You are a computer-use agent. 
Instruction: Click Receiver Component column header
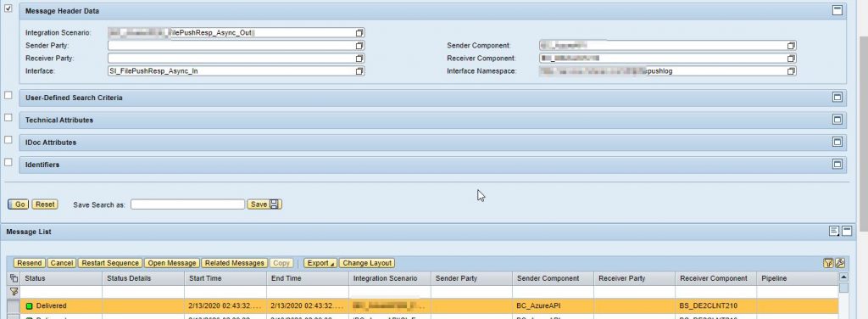click(x=715, y=278)
